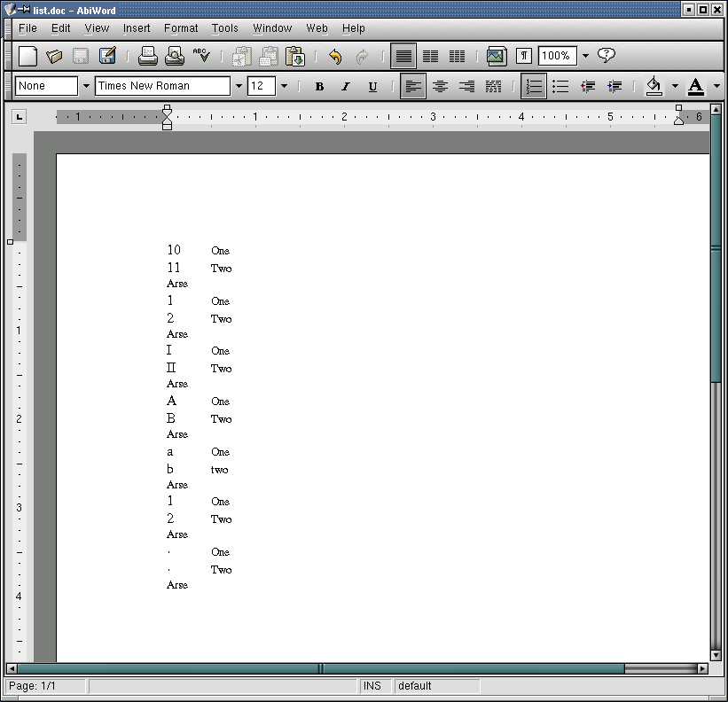Screen dimensions: 728x702
Task: Open the Tools menu
Action: 224,28
